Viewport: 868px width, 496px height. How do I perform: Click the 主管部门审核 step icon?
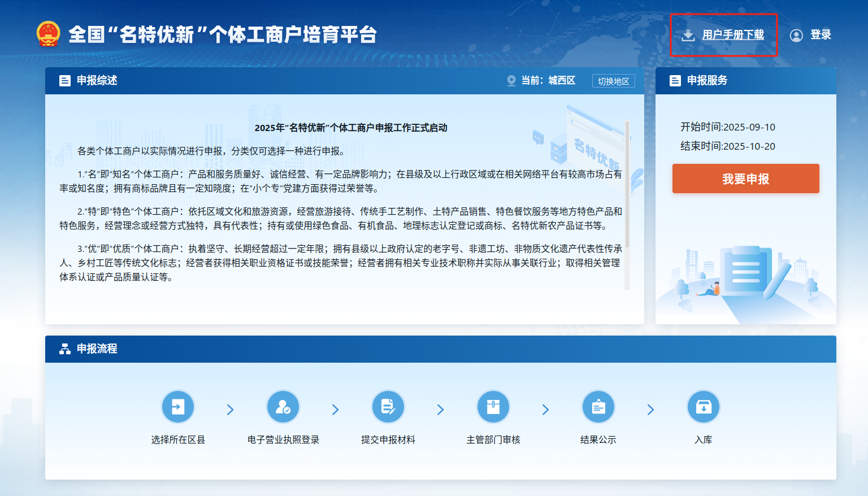click(x=493, y=407)
